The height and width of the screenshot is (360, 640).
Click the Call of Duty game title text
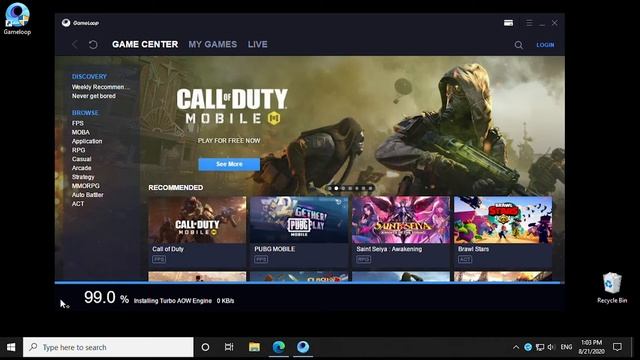168,249
